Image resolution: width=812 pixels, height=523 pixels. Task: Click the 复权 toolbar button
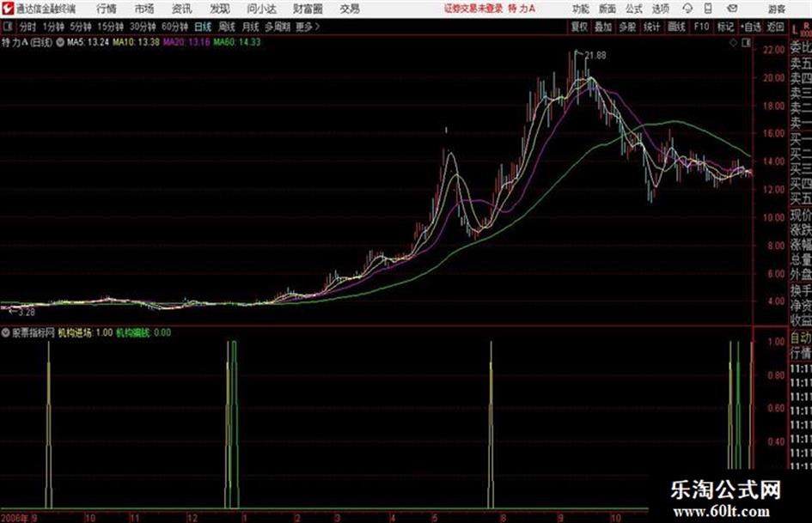point(579,27)
